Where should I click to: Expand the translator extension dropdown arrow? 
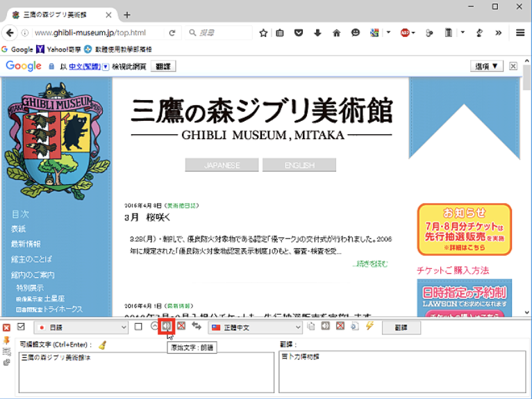(x=388, y=33)
